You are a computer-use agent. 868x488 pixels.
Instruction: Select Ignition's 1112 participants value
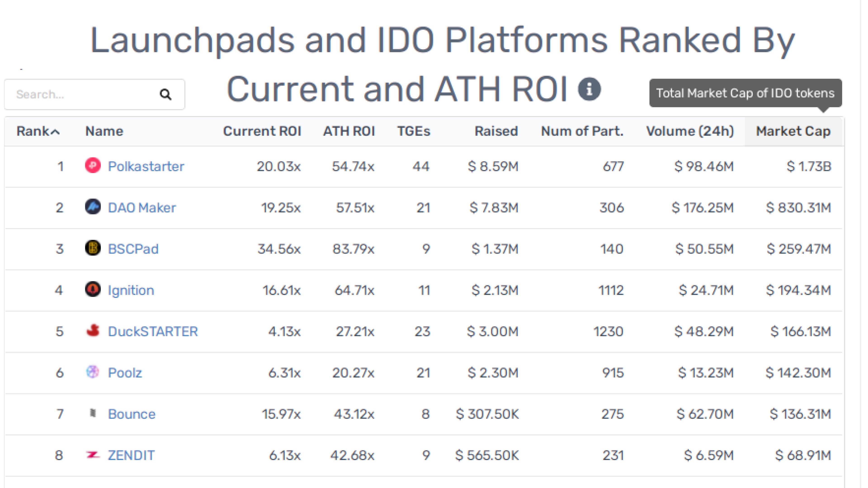point(611,290)
